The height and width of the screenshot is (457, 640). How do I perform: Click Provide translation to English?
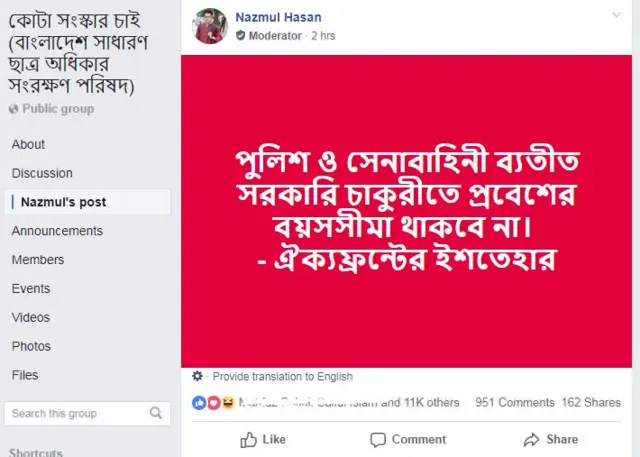[x=282, y=377]
